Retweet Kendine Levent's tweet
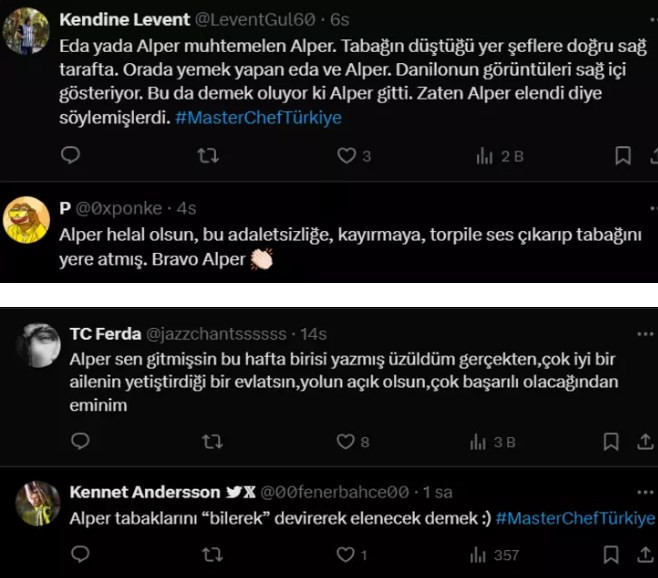Screen dimensions: 658x578 point(209,155)
